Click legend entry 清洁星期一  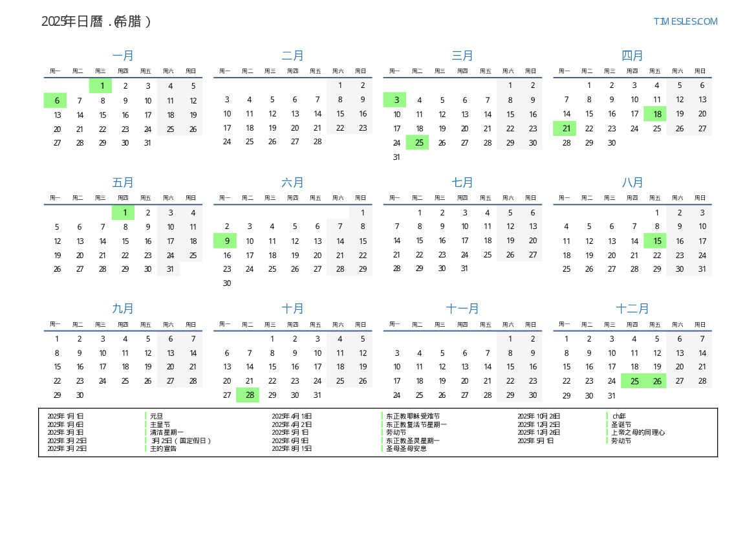point(166,432)
